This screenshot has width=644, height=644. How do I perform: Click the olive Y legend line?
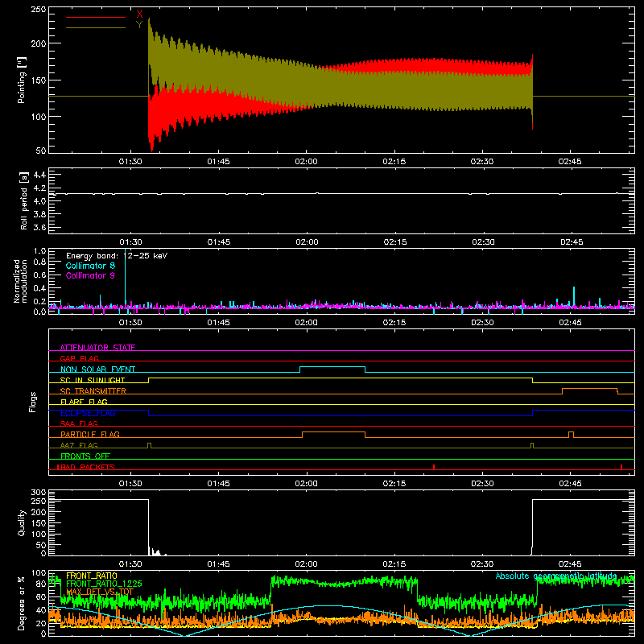(96, 27)
